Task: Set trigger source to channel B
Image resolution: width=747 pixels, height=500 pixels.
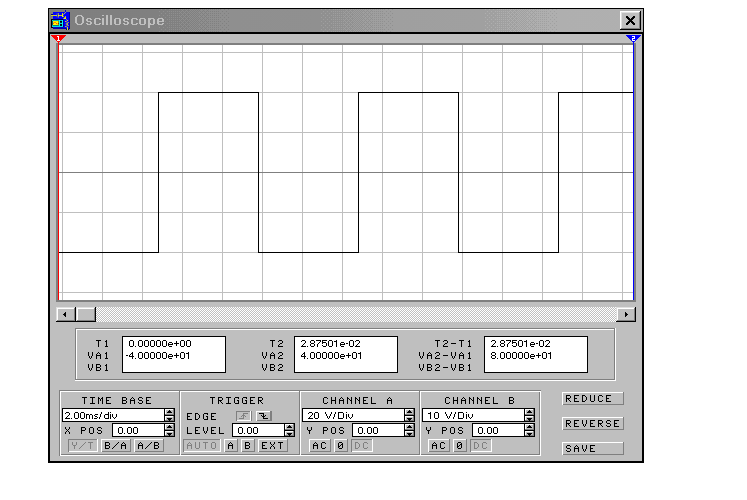Action: tap(248, 446)
